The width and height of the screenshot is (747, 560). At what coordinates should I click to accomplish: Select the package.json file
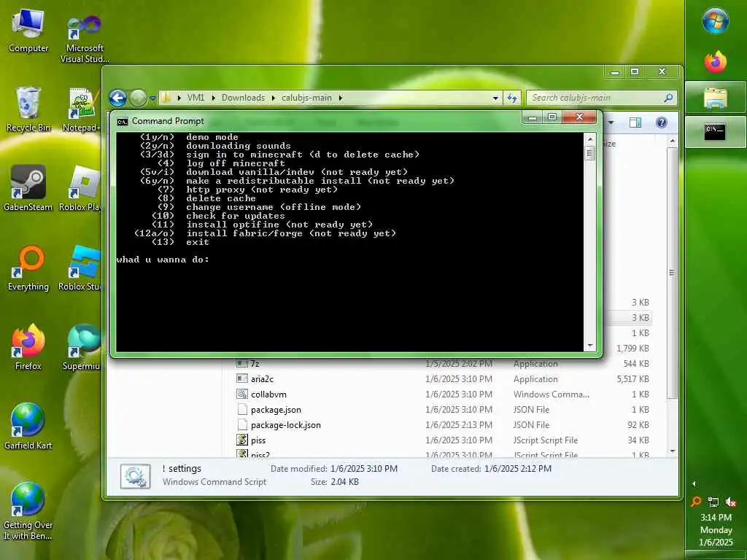pyautogui.click(x=276, y=410)
